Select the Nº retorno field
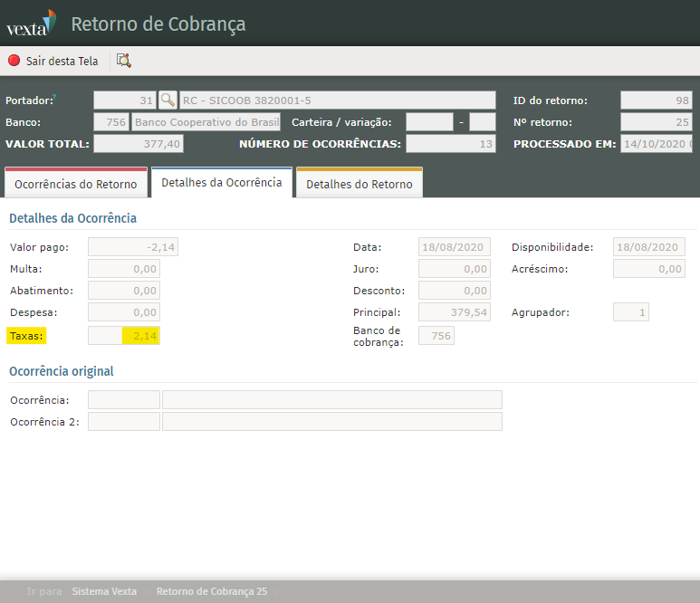Screen dimensions: 700x603 tap(656, 121)
